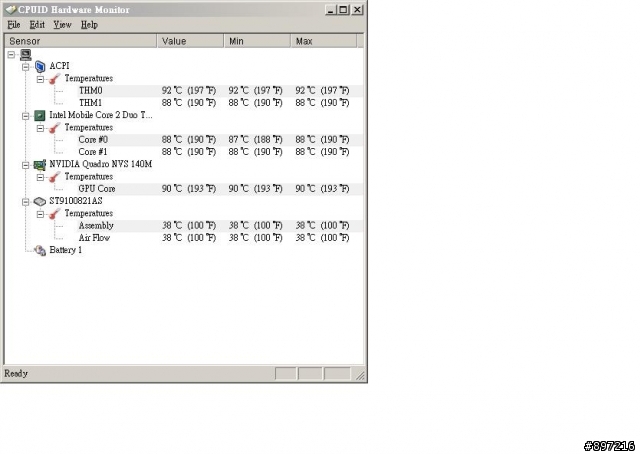Click the ACPI chip icon
This screenshot has height=454, width=640.
tap(40, 66)
